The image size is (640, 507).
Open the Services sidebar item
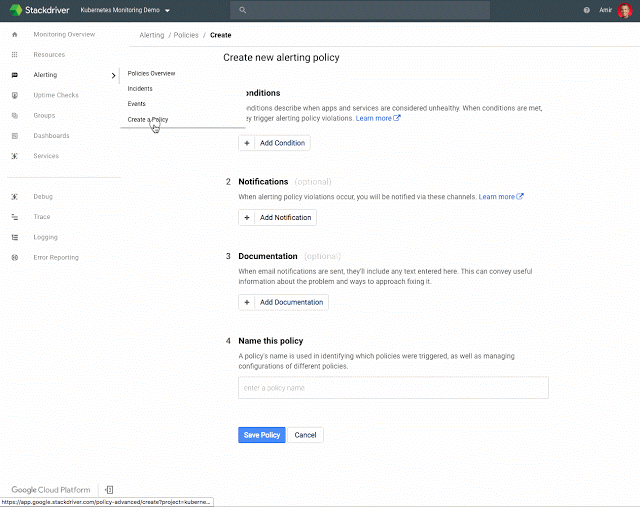point(46,156)
